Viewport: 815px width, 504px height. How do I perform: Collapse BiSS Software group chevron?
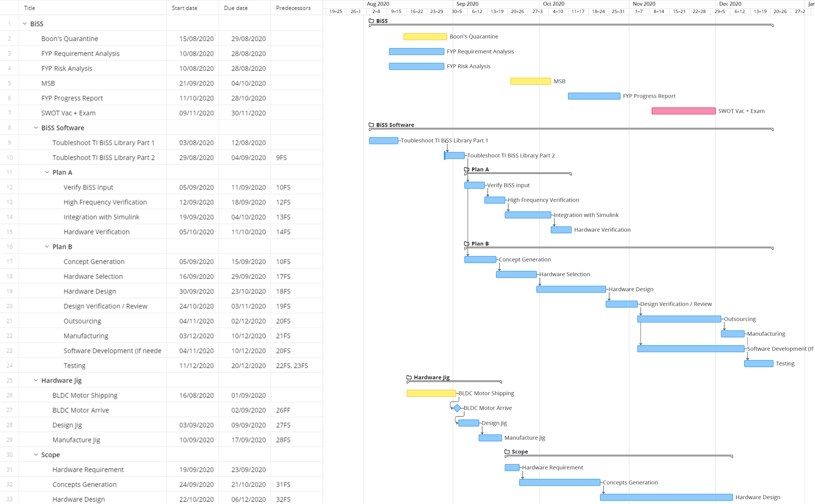pyautogui.click(x=36, y=128)
